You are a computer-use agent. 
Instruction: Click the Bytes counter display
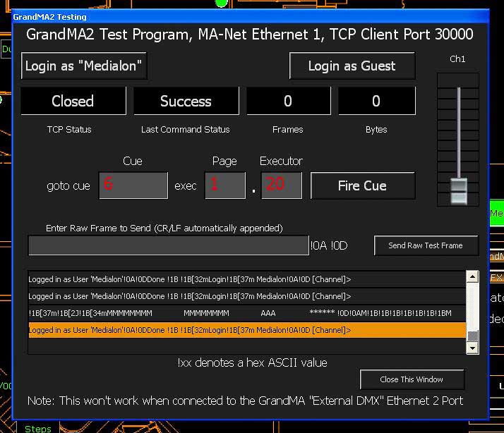click(x=377, y=101)
